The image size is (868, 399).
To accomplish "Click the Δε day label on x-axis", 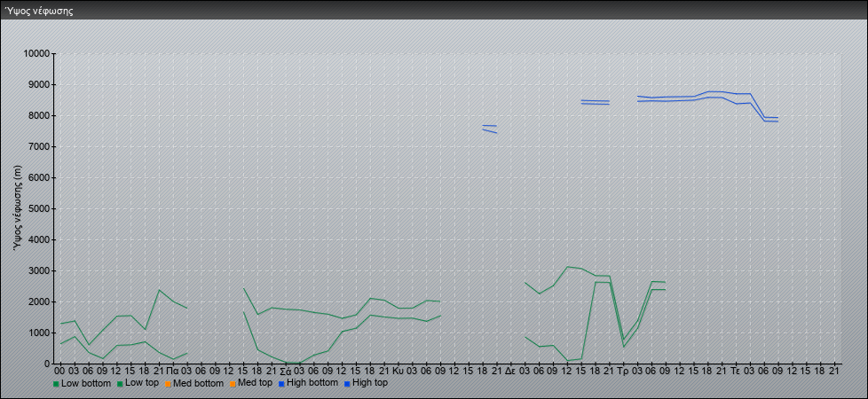I will click(510, 371).
